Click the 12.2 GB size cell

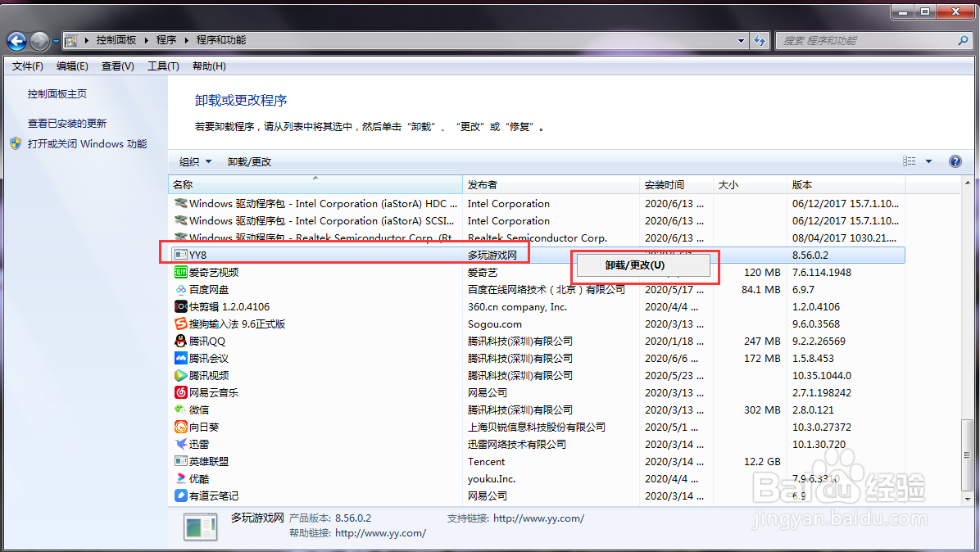pyautogui.click(x=762, y=461)
